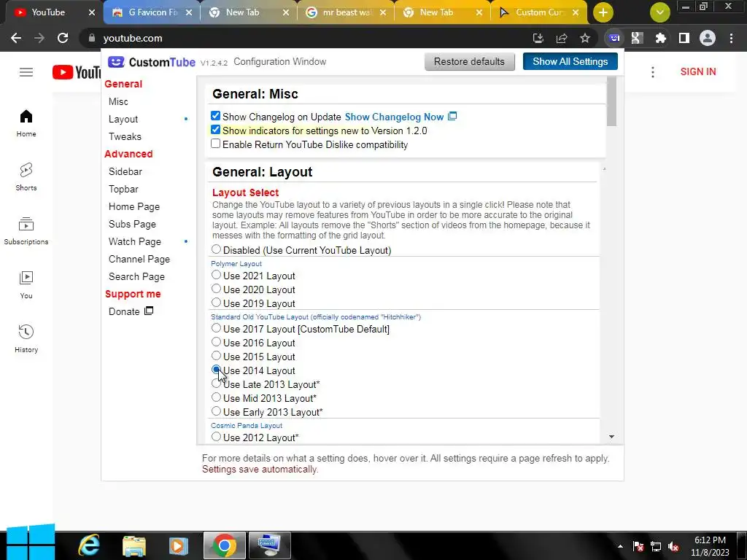Select Use 2020 Layout
Image resolution: width=747 pixels, height=560 pixels.
(216, 289)
